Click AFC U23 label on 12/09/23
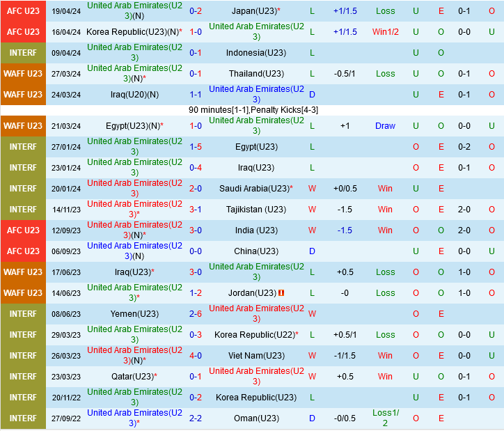504x431 pixels. point(23,230)
